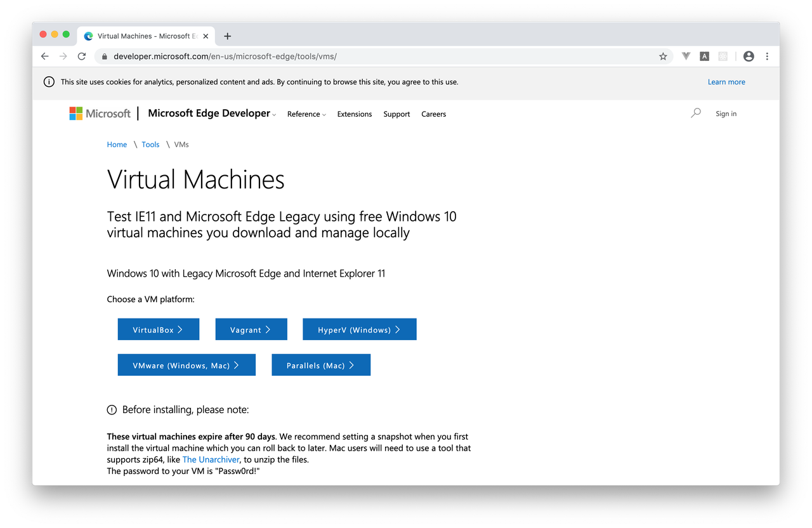This screenshot has width=812, height=528.
Task: Click the Sign in link
Action: pos(726,114)
